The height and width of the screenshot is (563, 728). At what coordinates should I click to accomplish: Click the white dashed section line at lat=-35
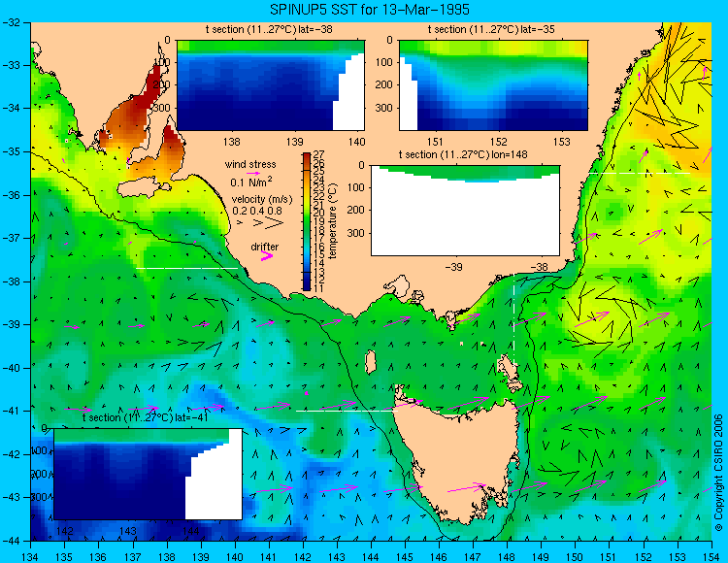tap(640, 173)
